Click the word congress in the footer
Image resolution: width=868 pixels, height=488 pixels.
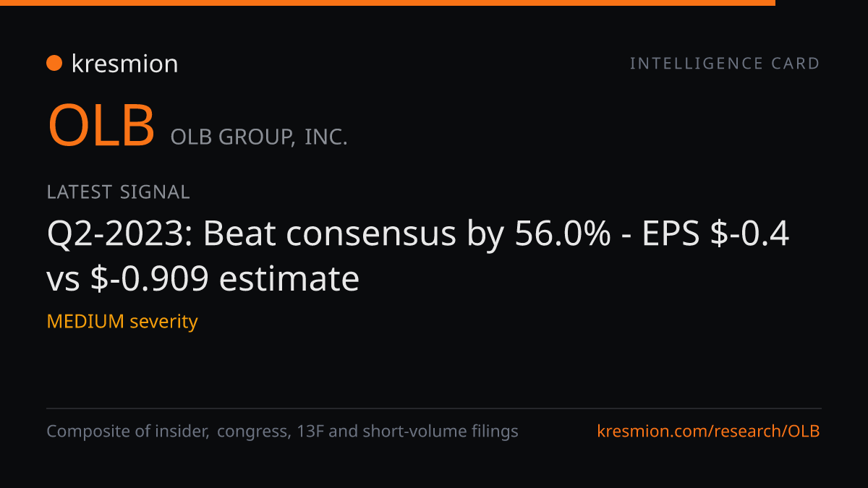point(251,432)
